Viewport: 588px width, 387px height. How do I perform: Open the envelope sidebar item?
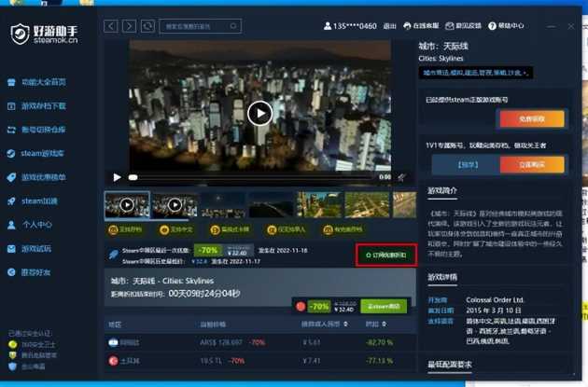(x=29, y=249)
